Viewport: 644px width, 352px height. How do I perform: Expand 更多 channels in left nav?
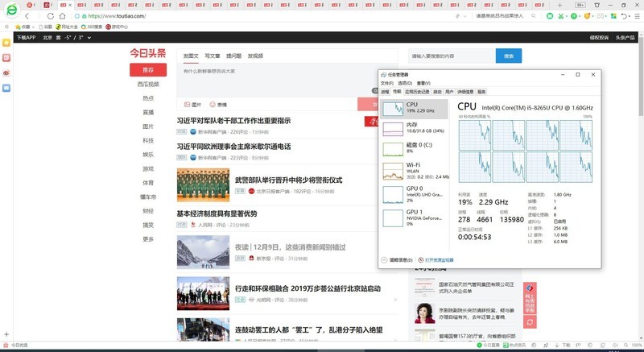pos(148,239)
